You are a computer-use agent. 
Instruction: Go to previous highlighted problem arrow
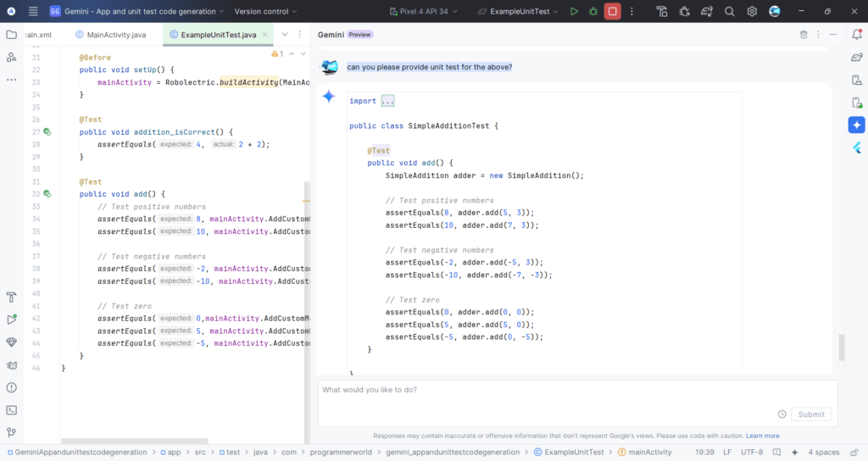coord(292,53)
